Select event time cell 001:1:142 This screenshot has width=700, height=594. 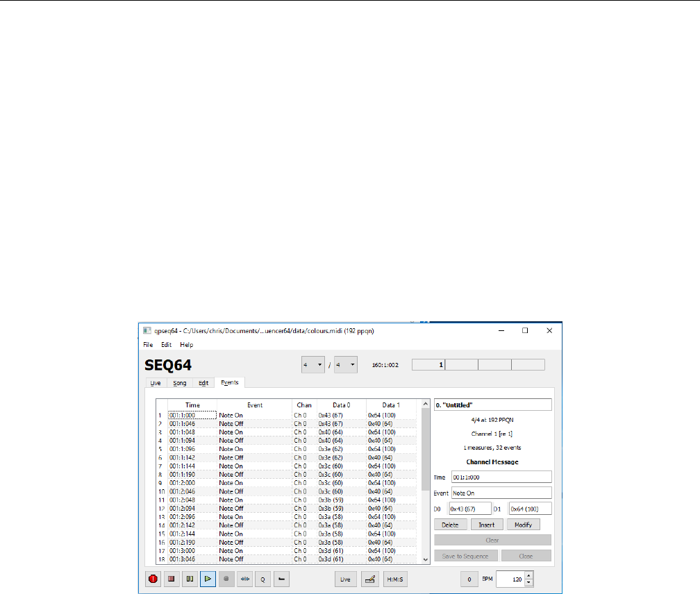[192, 457]
